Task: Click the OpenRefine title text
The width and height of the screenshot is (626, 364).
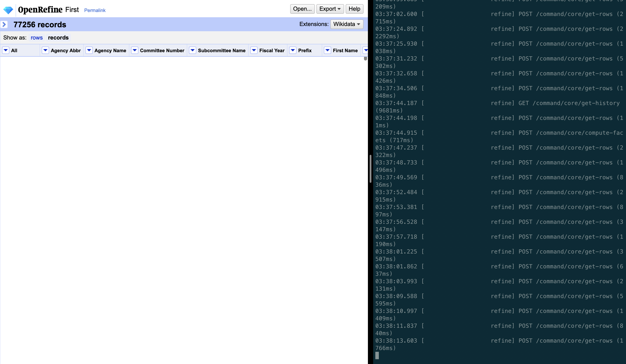Action: pos(40,10)
